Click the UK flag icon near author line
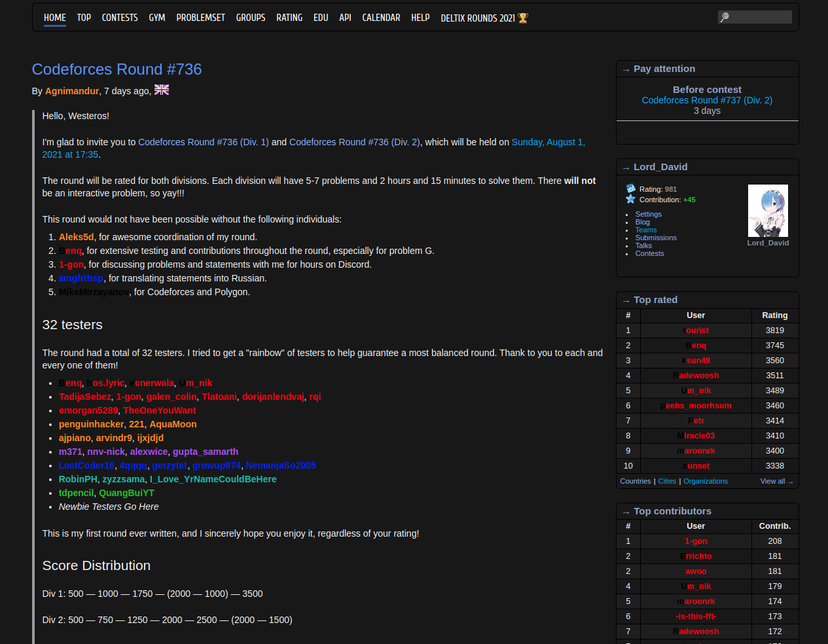 tap(162, 90)
